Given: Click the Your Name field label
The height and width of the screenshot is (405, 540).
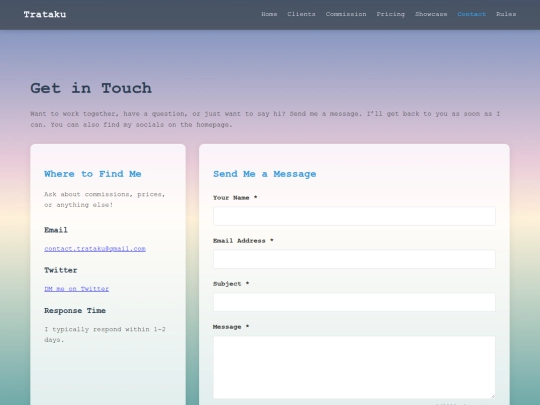Looking at the screenshot, I should [235, 198].
